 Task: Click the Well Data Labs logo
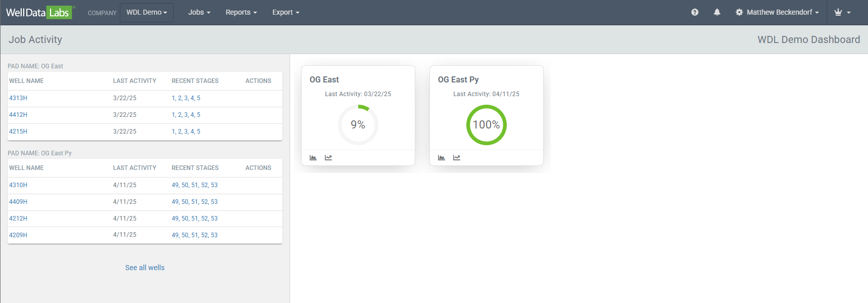[x=40, y=12]
